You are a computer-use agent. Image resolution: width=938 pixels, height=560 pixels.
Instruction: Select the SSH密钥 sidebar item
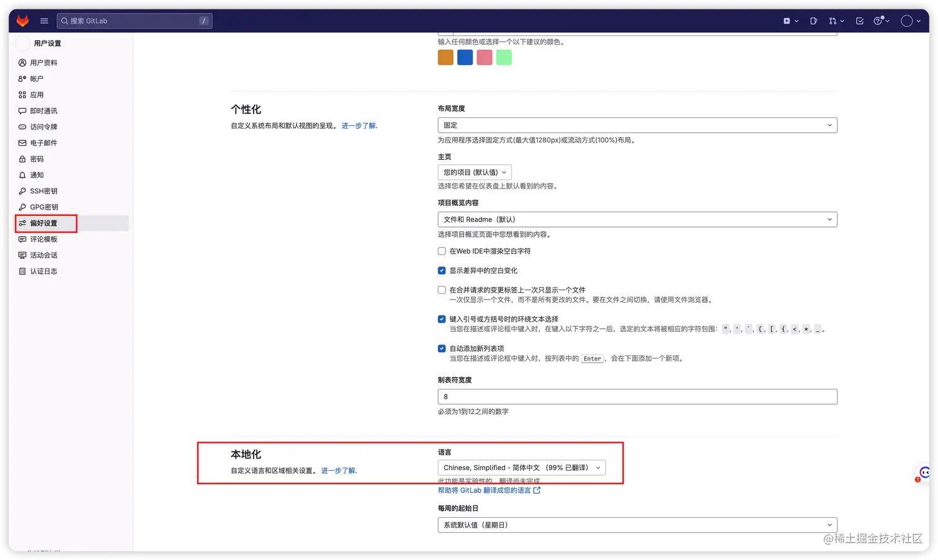pyautogui.click(x=43, y=191)
